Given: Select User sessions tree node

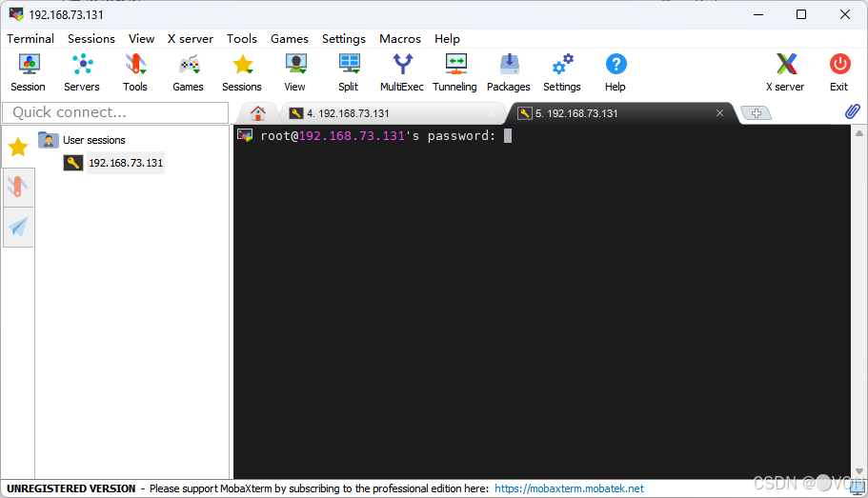Looking at the screenshot, I should pos(94,140).
